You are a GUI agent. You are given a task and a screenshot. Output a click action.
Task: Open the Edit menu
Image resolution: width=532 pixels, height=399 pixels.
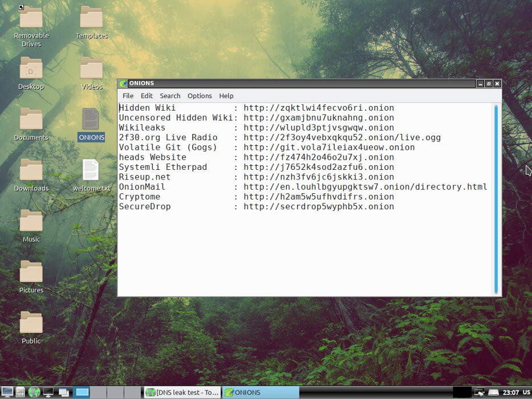tap(147, 96)
